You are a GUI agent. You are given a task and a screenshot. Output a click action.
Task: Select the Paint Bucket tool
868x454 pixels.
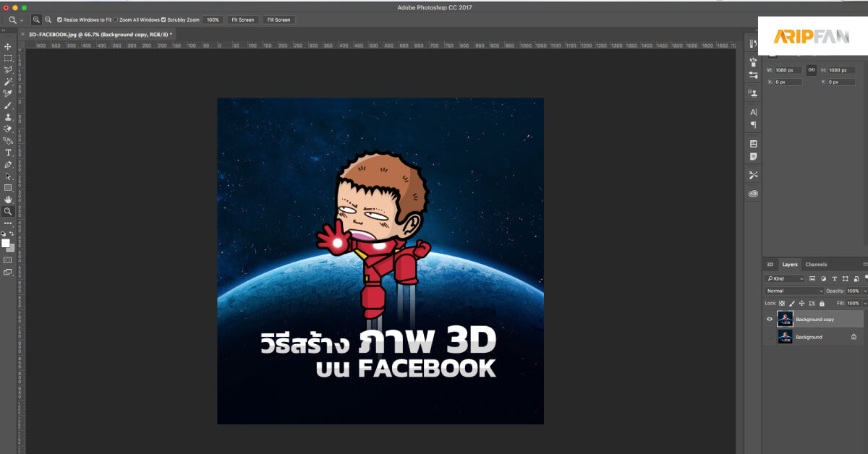tap(8, 140)
